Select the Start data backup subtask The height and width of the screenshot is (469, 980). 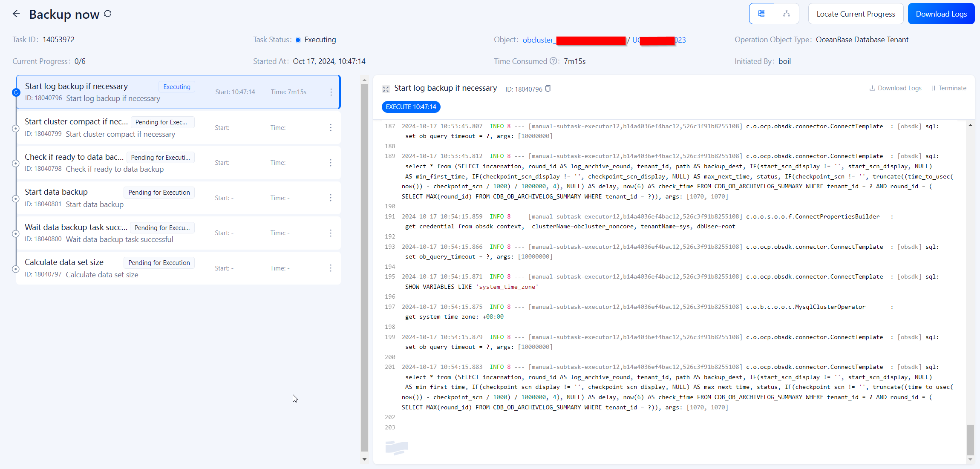(x=178, y=198)
